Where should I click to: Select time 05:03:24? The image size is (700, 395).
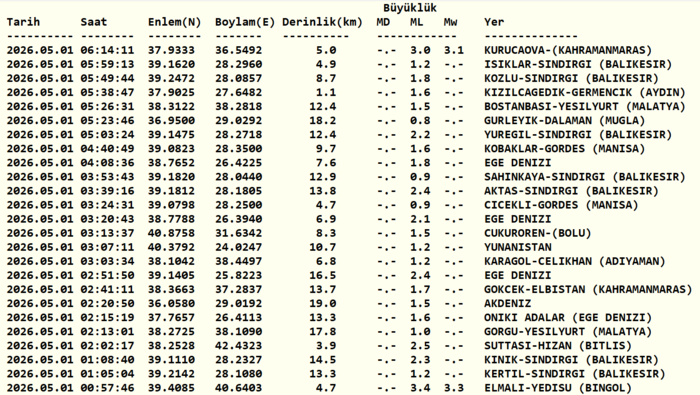(x=107, y=135)
